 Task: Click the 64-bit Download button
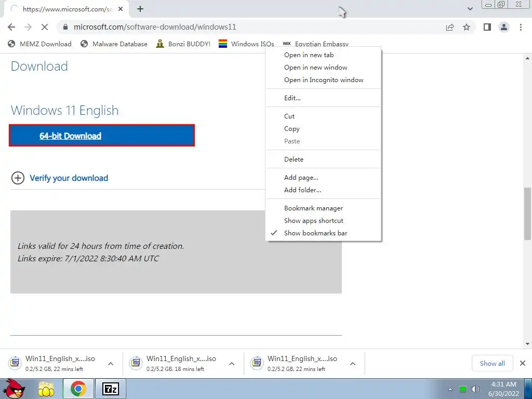click(x=102, y=136)
